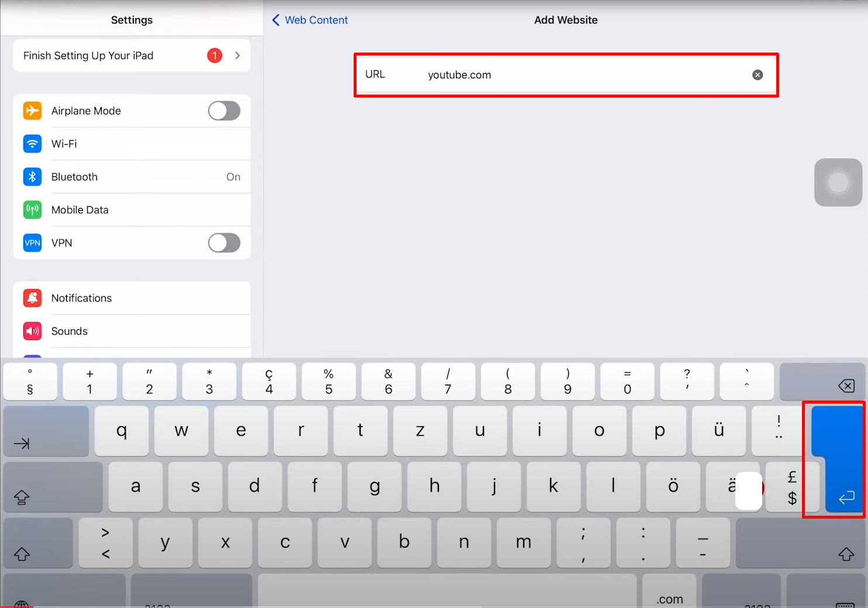Toggle the caps lock key
Screen dimensions: 868x608
coord(53,488)
